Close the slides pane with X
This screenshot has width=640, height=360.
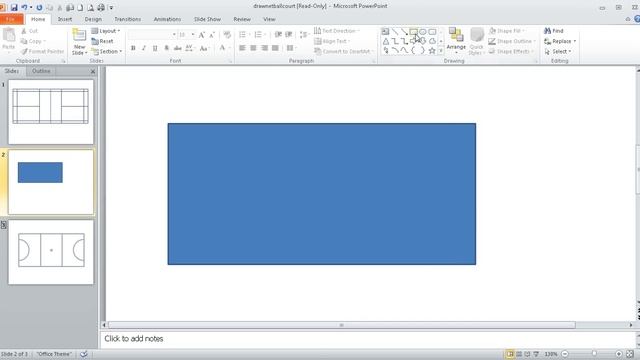click(x=93, y=71)
